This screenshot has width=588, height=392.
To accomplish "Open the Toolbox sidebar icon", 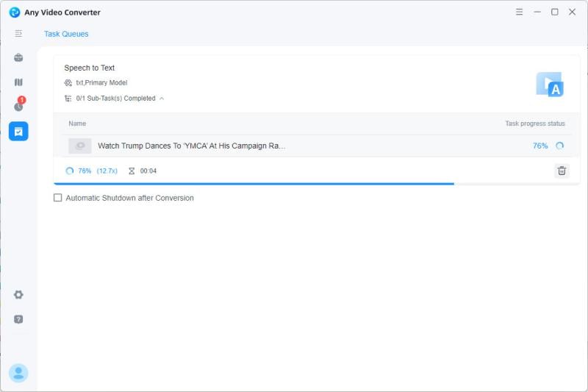I will click(x=18, y=58).
